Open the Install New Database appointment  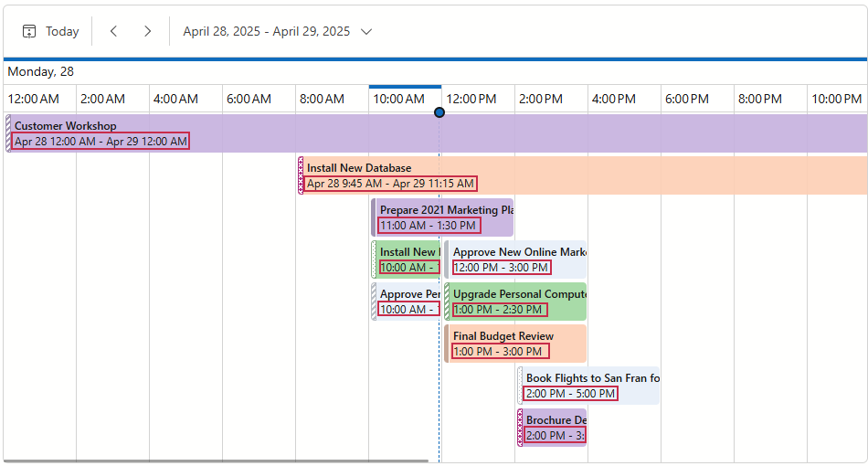point(582,175)
